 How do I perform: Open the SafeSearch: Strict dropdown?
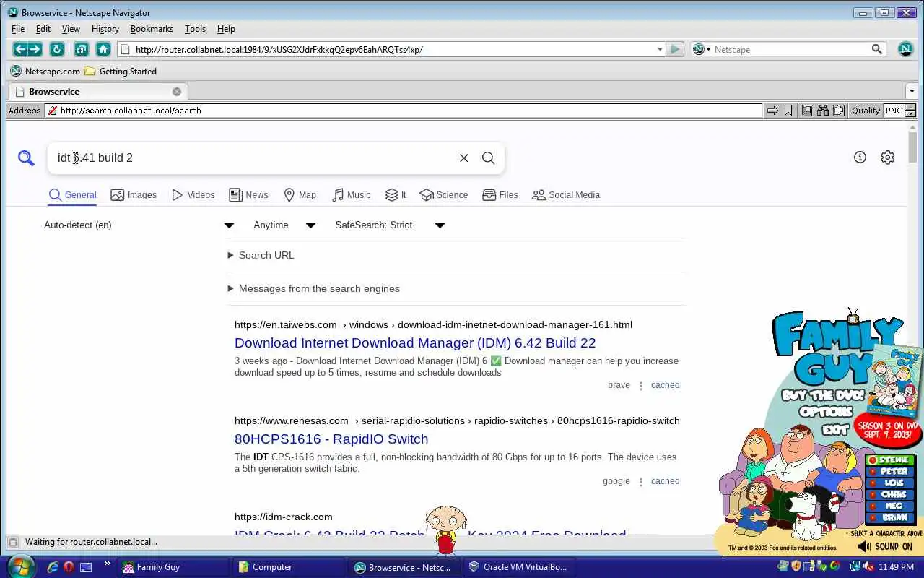pos(390,225)
